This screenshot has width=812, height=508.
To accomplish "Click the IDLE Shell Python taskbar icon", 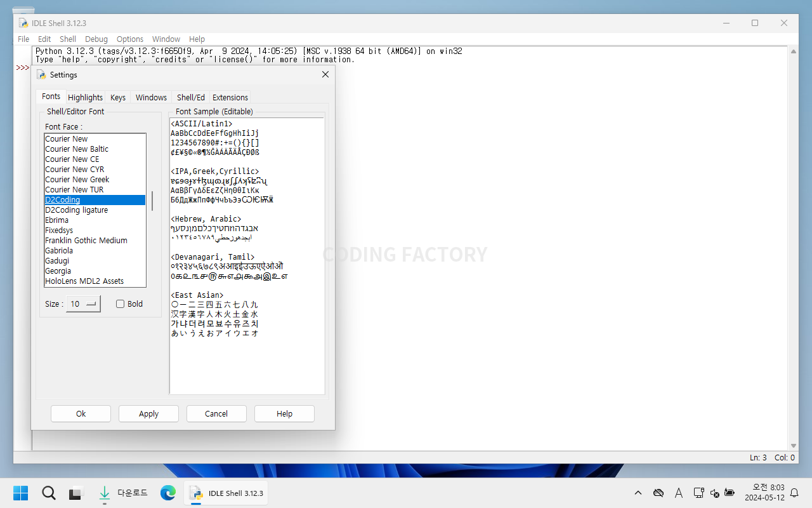I will click(x=226, y=493).
